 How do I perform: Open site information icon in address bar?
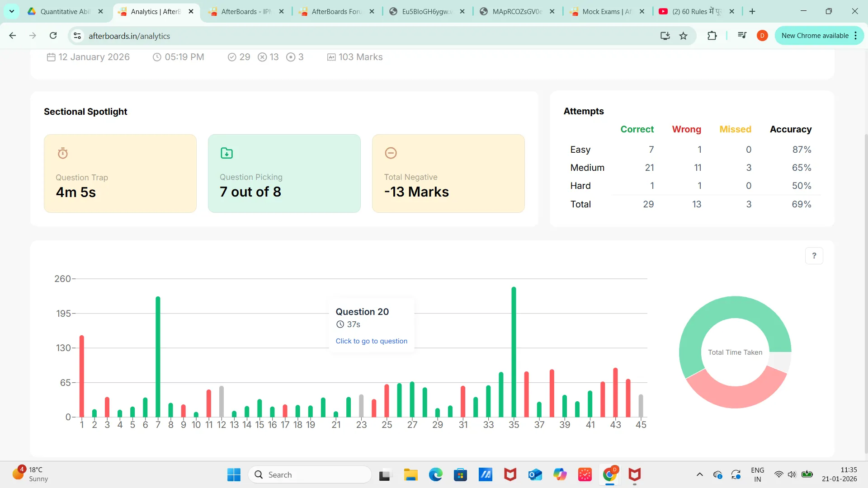77,36
